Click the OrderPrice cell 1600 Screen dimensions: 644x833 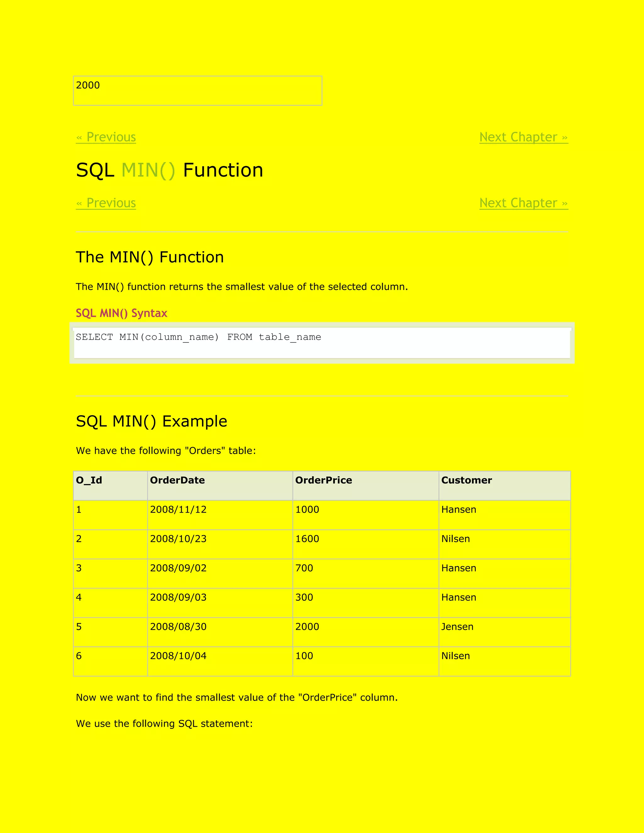tap(365, 544)
